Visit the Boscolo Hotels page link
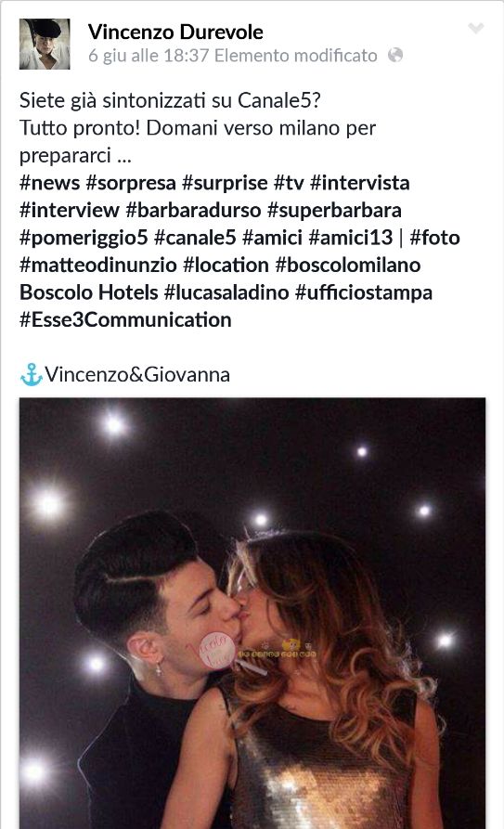Screen dimensions: 504x829 click(x=89, y=292)
